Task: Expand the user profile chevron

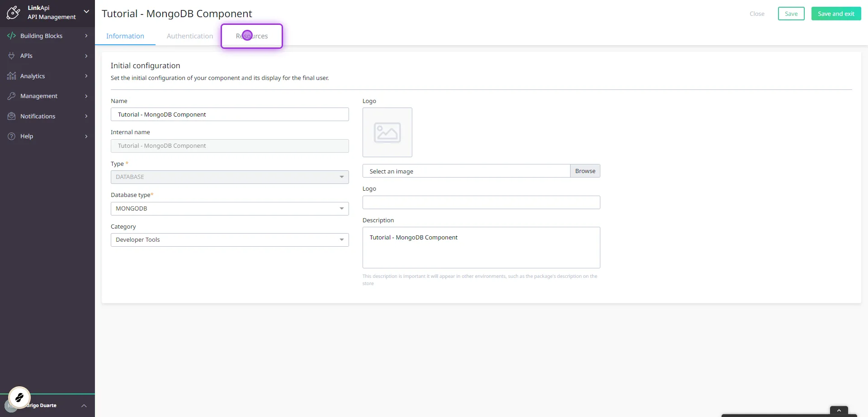Action: [x=84, y=406]
